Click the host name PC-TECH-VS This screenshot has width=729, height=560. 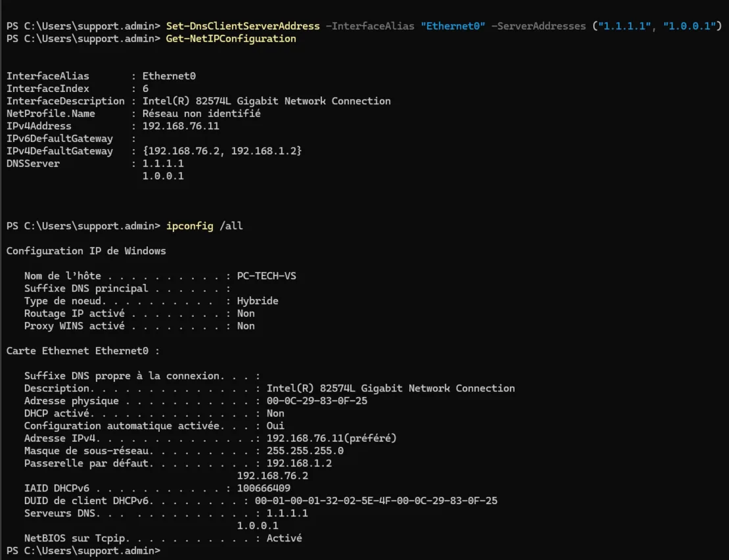pos(266,276)
